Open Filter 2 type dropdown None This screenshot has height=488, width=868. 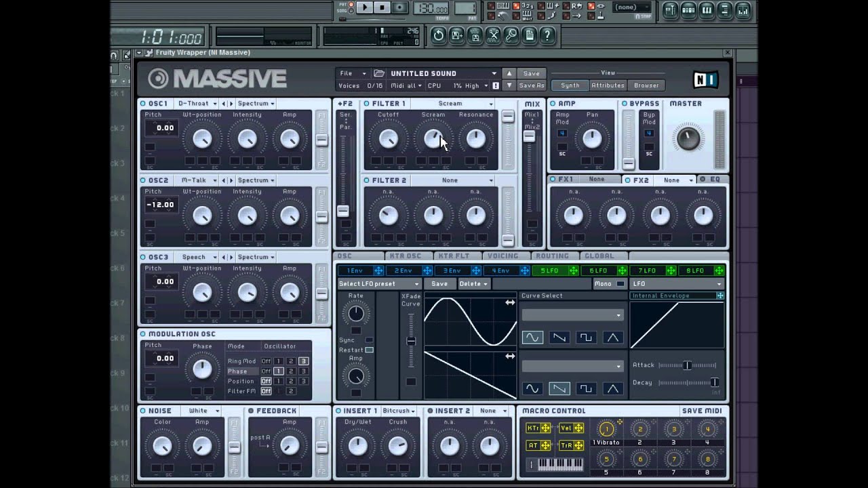[x=452, y=180]
